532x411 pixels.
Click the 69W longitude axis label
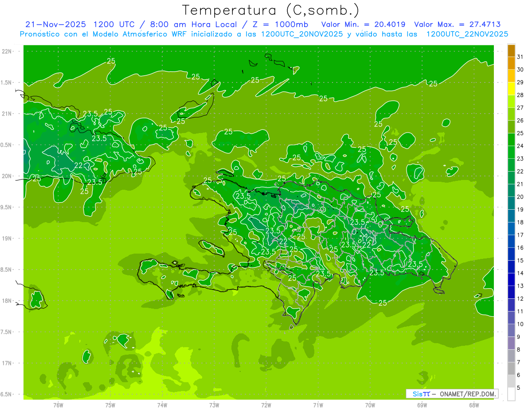pos(422,405)
